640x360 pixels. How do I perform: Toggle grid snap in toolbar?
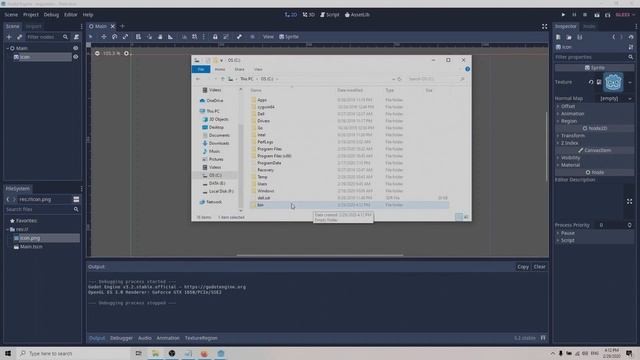click(195, 37)
